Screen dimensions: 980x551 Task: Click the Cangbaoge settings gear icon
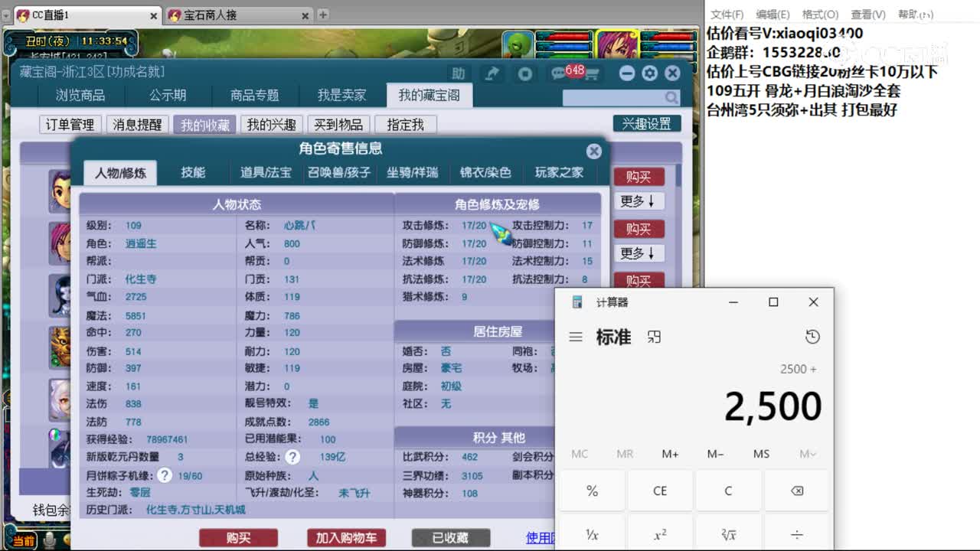pos(648,73)
